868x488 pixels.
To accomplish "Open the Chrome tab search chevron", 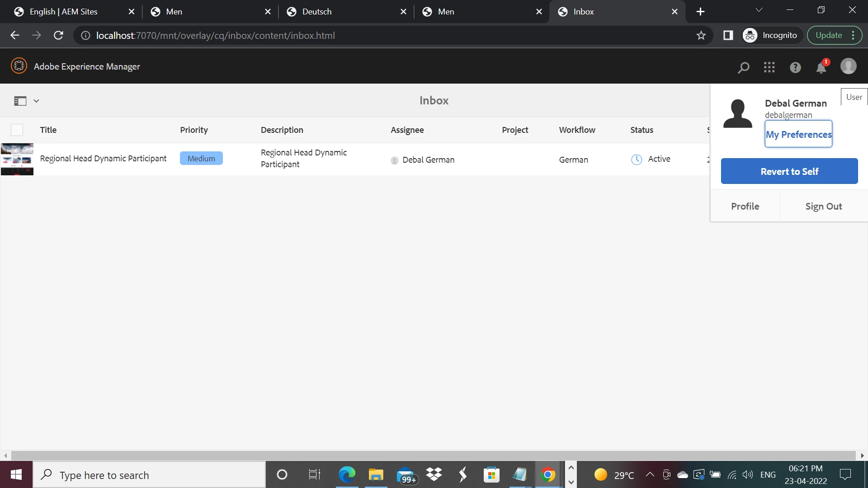I will click(x=759, y=10).
